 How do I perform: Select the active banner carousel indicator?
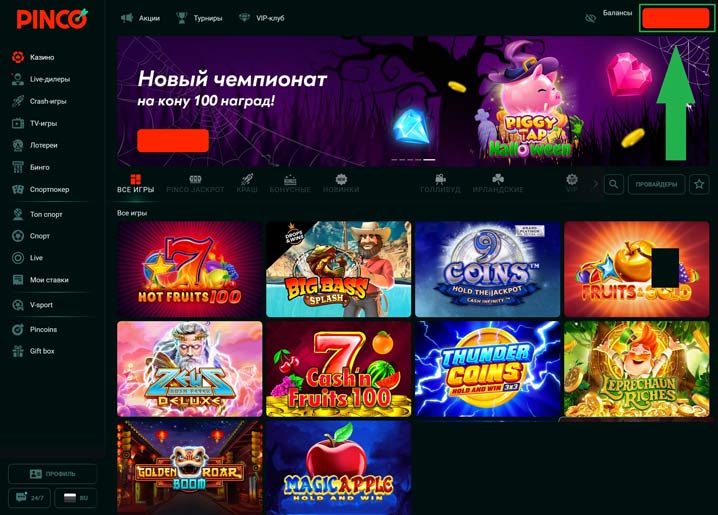[429, 160]
